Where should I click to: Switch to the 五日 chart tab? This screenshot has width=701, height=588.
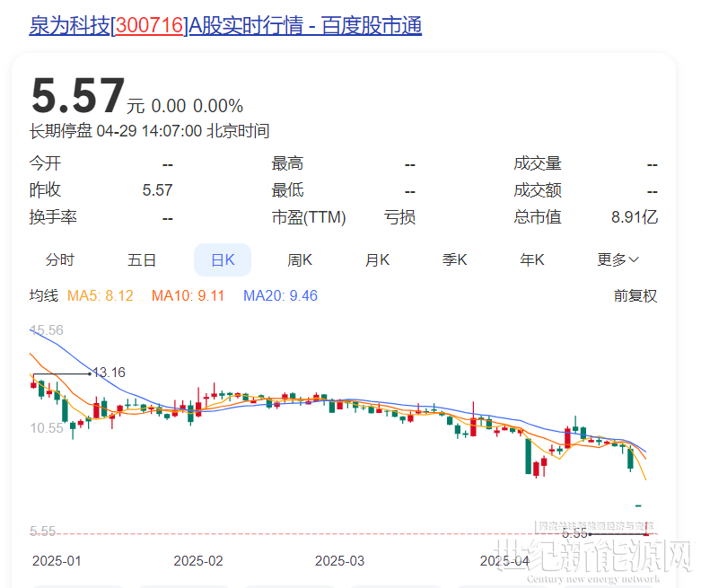[142, 259]
